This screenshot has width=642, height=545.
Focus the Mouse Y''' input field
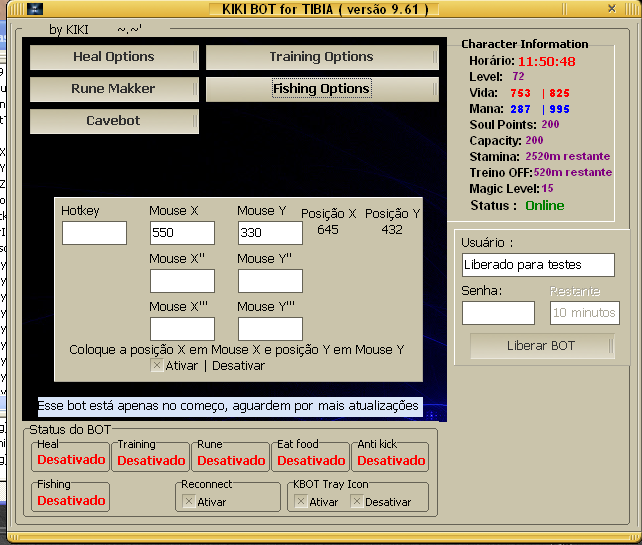[x=270, y=329]
